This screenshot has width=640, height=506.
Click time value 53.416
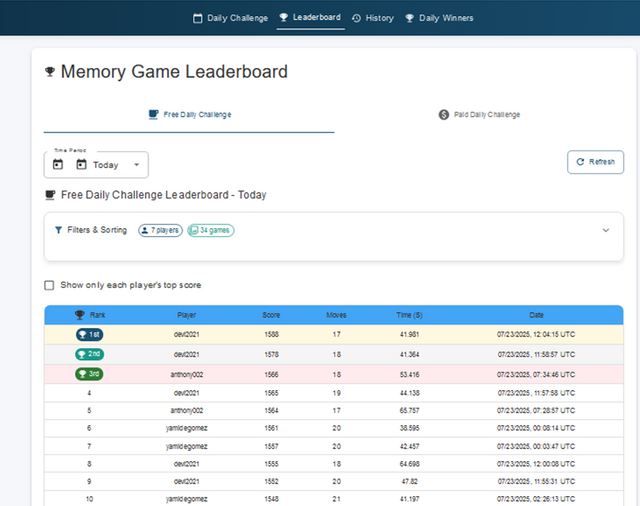(x=409, y=375)
